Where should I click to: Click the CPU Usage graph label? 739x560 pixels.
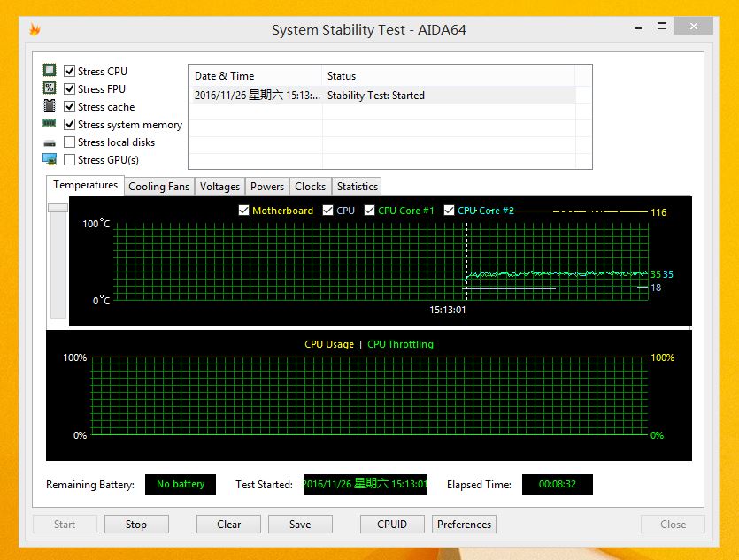pos(329,344)
